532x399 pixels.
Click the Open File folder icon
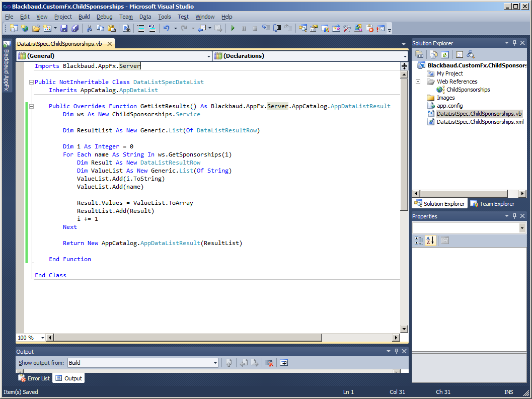[36, 29]
